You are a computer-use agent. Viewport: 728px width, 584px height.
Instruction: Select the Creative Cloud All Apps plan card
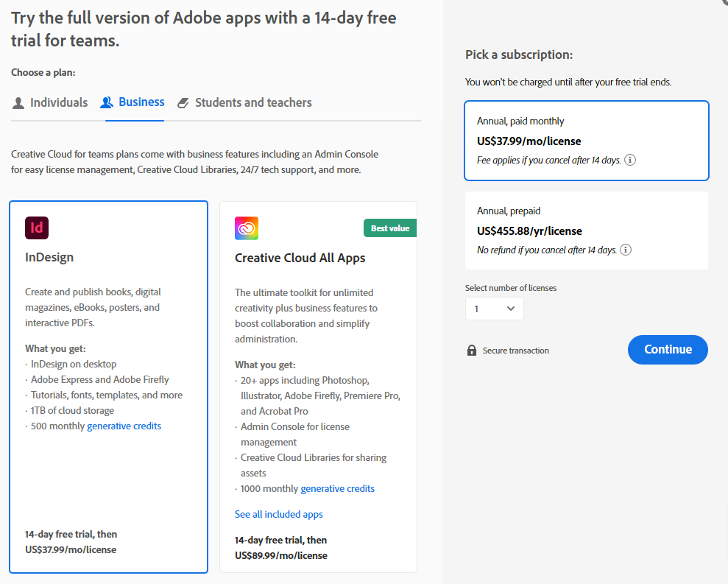(x=319, y=387)
